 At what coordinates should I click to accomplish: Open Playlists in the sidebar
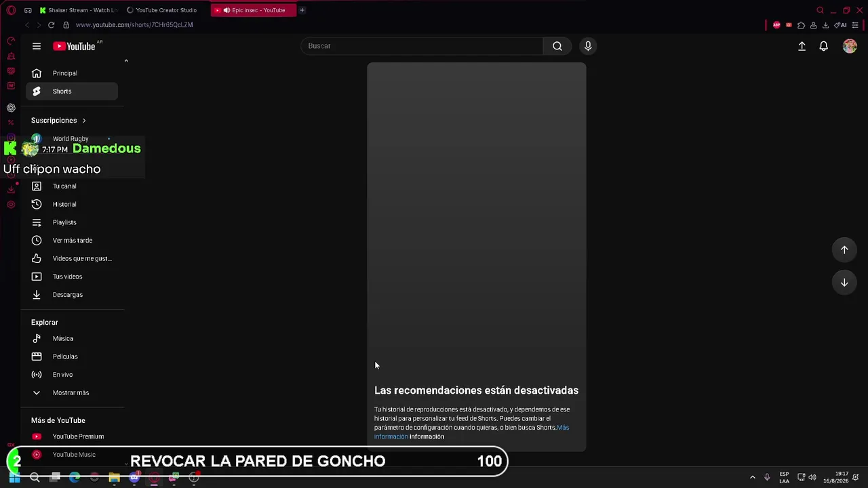click(71, 222)
